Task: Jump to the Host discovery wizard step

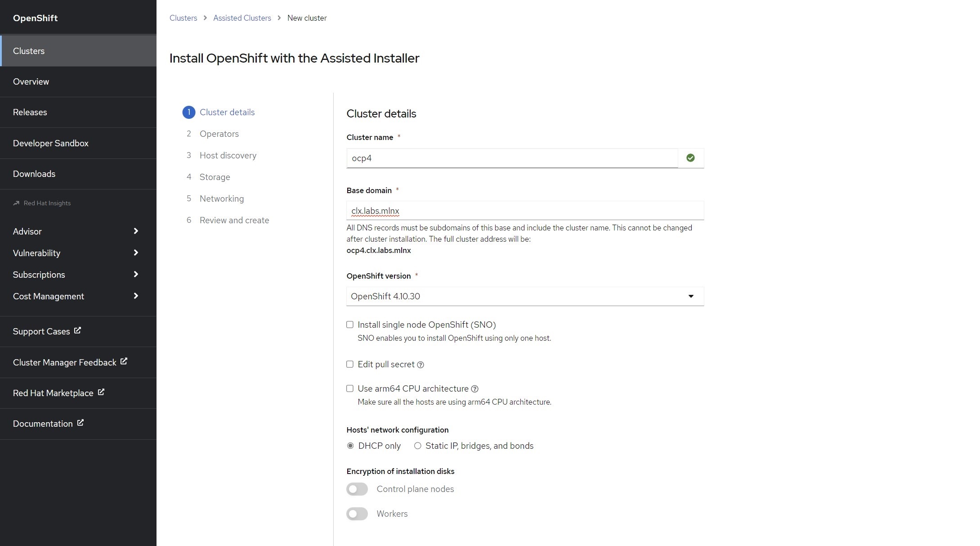Action: pos(228,155)
